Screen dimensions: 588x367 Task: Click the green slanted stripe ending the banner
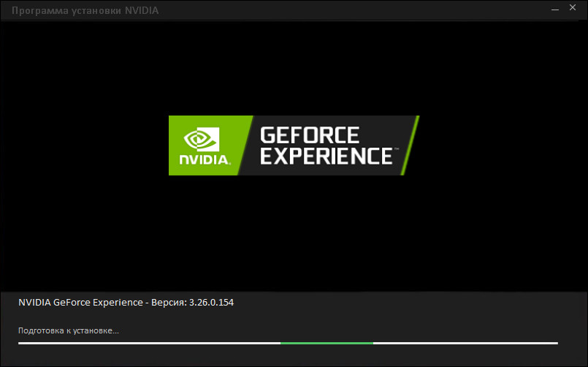tap(410, 145)
